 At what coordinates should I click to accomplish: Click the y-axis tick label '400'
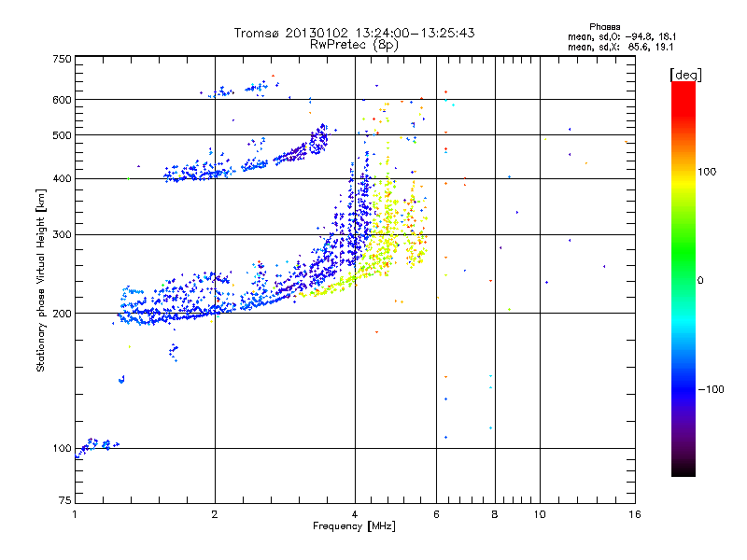(62, 179)
